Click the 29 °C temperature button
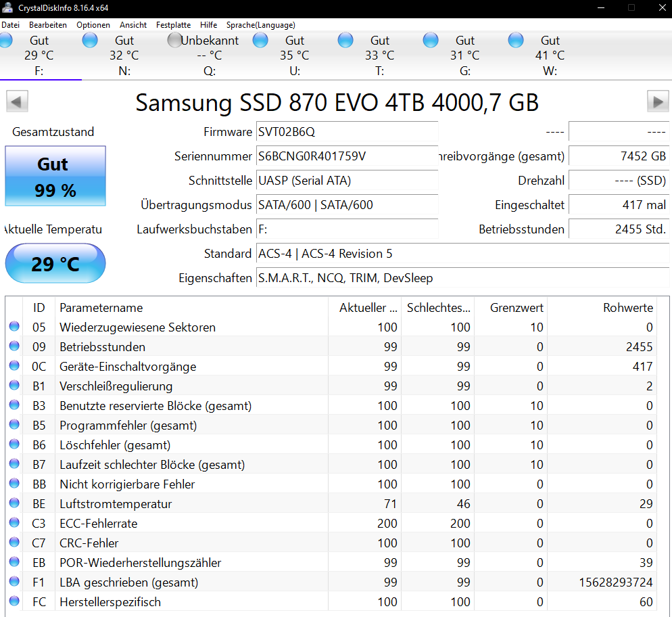Viewport: 672px width, 617px height. point(55,263)
